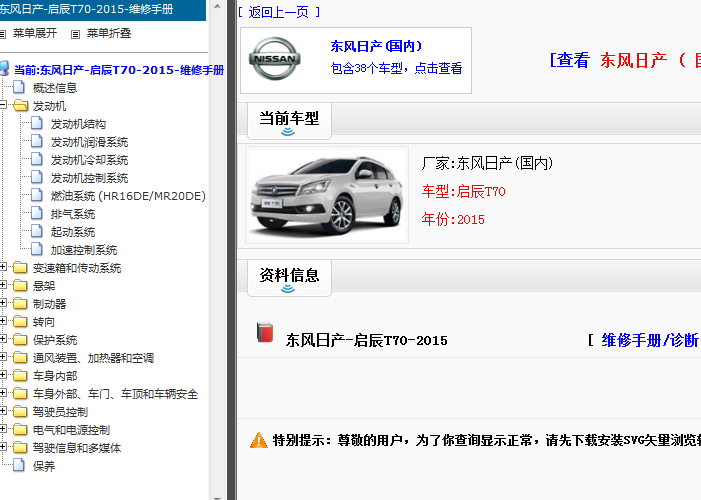This screenshot has height=500, width=701.
Task: Expand the 制动器 tree node
Action: click(3, 303)
